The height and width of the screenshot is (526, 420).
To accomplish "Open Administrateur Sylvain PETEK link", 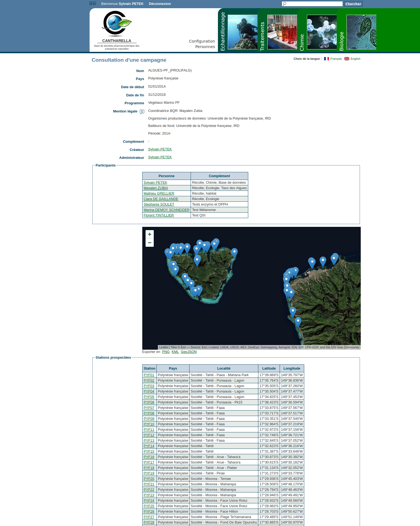I will click(x=160, y=157).
